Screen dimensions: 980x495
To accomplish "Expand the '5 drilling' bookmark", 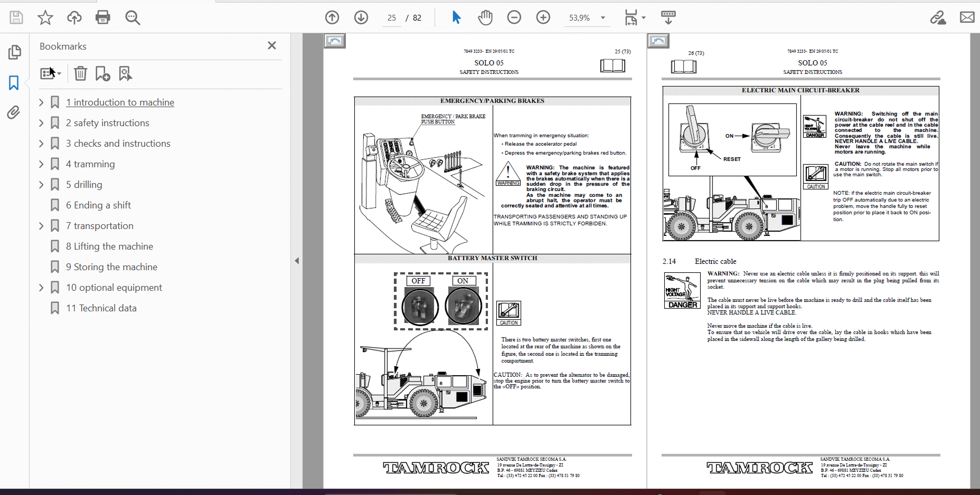I will [x=41, y=185].
